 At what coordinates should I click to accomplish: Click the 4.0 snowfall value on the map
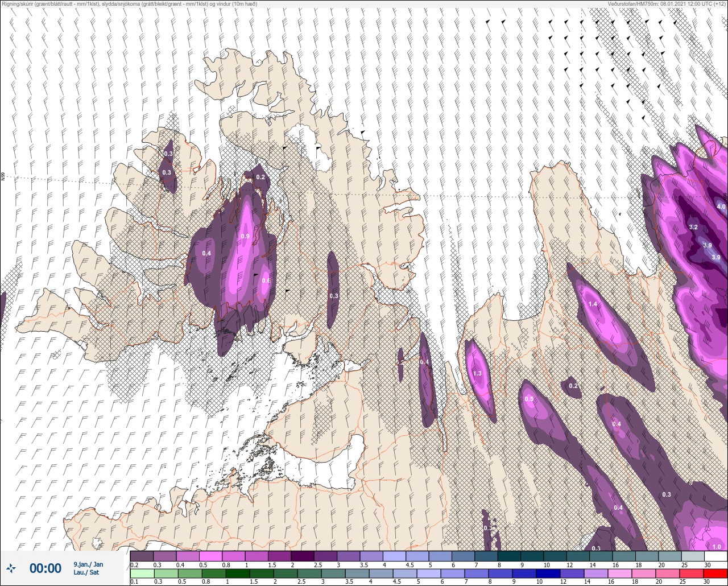click(x=721, y=207)
